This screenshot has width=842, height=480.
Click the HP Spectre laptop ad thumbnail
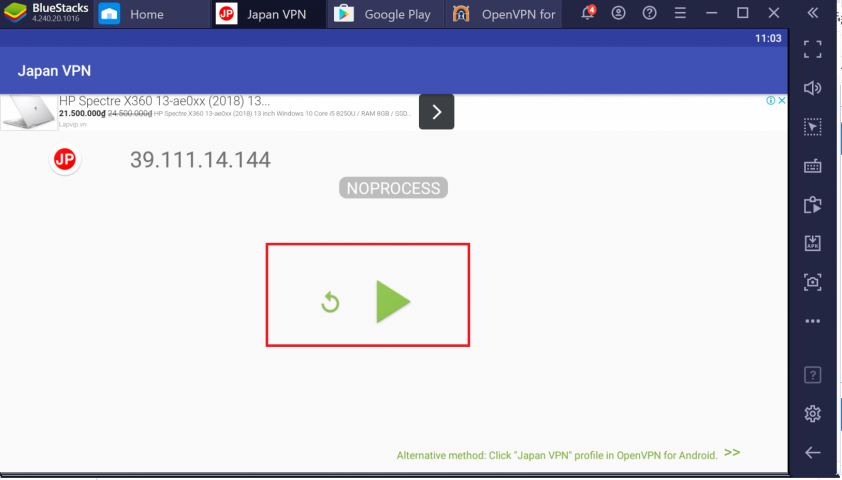click(28, 112)
